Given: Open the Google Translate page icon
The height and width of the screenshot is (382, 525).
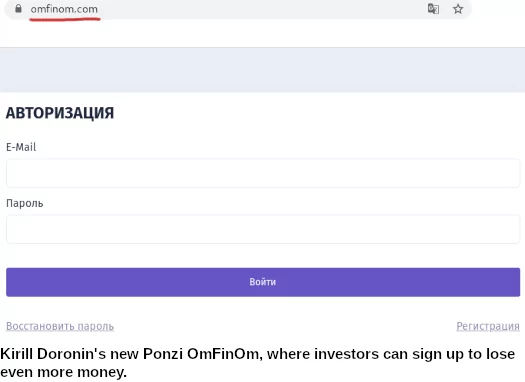Looking at the screenshot, I should [433, 9].
